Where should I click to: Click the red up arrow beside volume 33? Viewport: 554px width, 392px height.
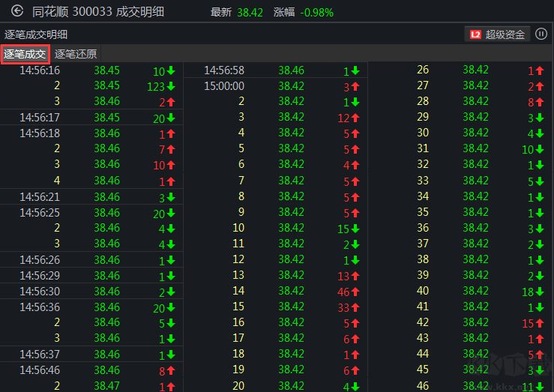coord(355,307)
